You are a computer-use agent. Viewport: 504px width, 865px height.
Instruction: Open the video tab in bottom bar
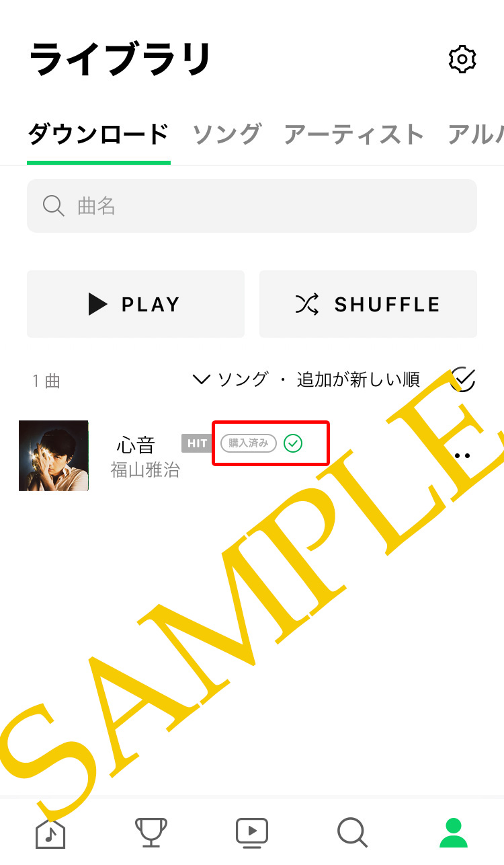click(252, 832)
